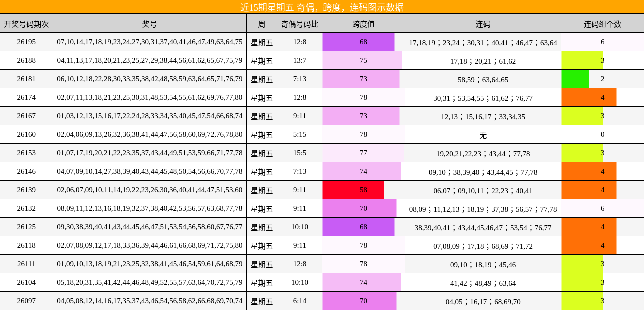The image size is (644, 310).
Task: Select the table title 近15期星期五 奇偶，跨度，连码图示数据
Action: point(322,7)
